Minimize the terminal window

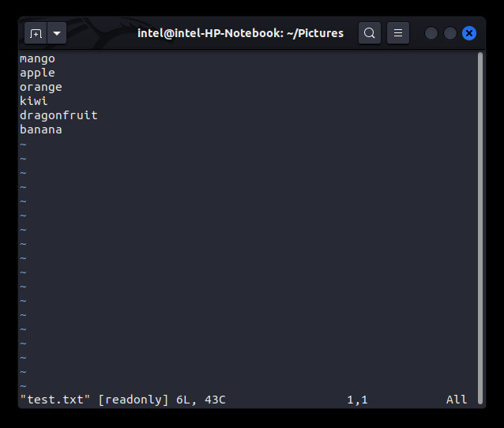tap(431, 33)
